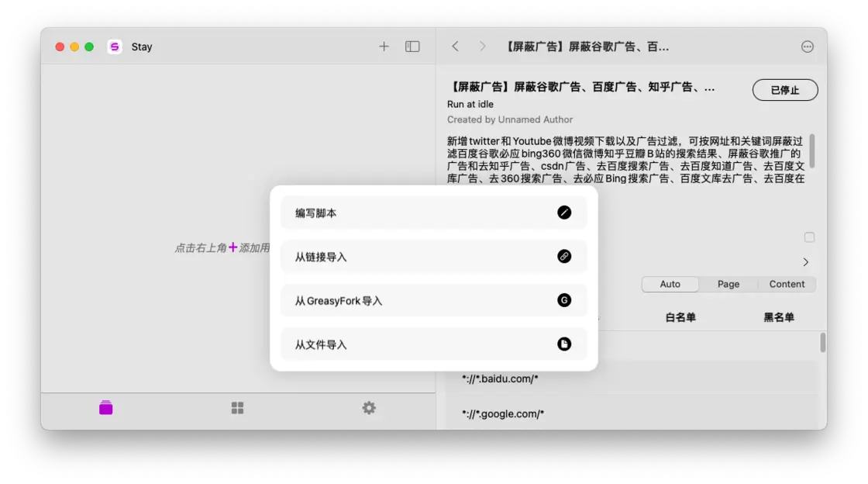
Task: Toggle the sidebar layout icon
Action: [412, 47]
